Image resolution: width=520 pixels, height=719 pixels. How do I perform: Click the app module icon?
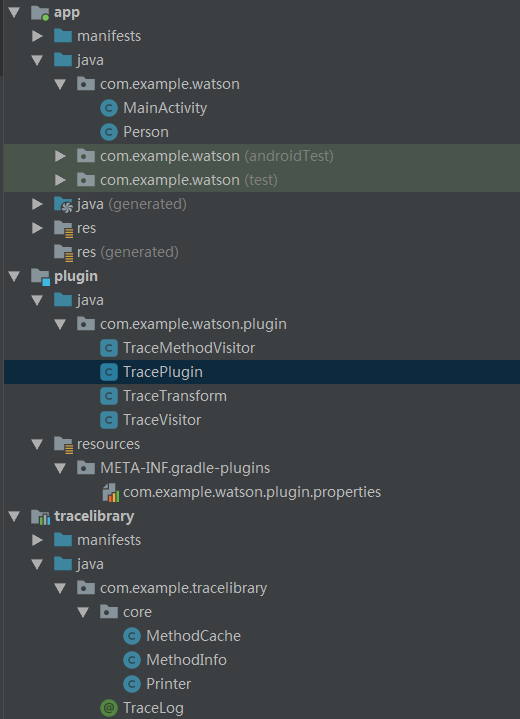(x=40, y=12)
